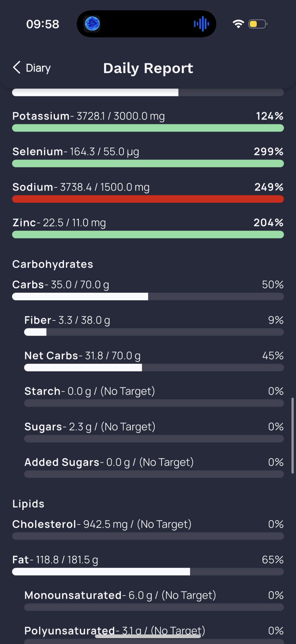
Task: Tap the Daily Report title
Action: coord(148,68)
